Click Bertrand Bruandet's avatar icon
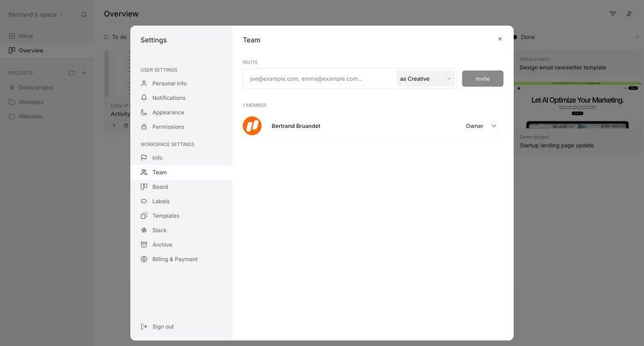 (x=252, y=126)
